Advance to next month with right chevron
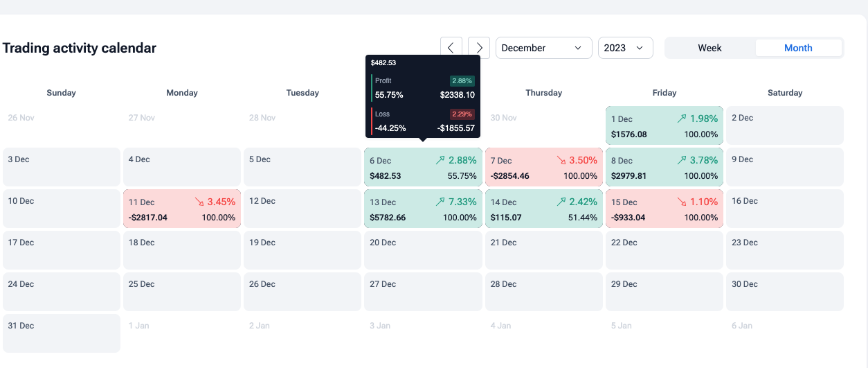 [x=479, y=48]
